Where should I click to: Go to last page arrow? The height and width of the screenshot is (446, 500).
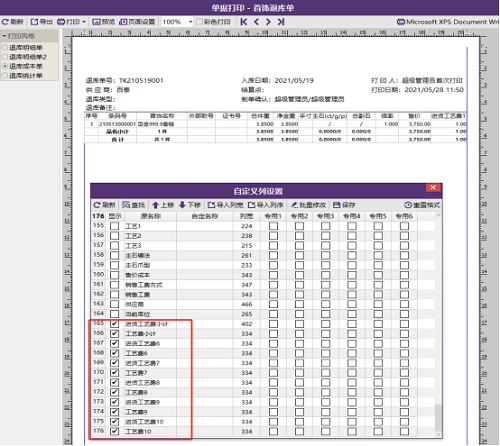(281, 22)
